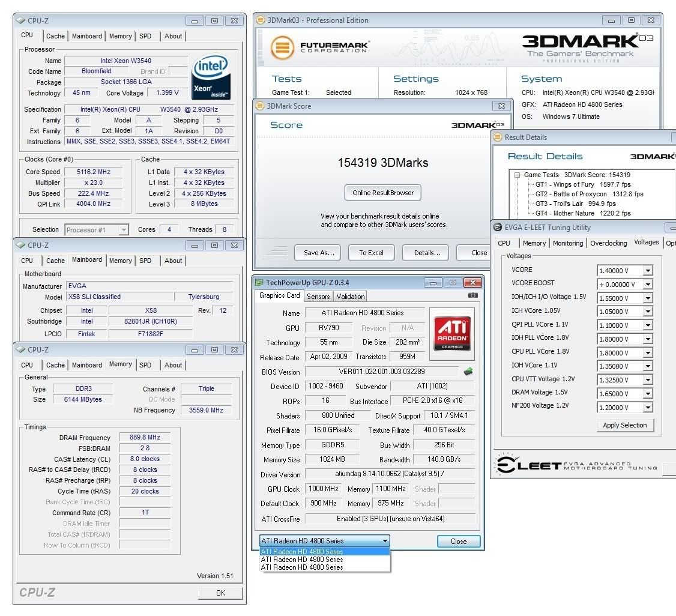
Task: Apply voltages with the Apply Selection button
Action: 625,425
